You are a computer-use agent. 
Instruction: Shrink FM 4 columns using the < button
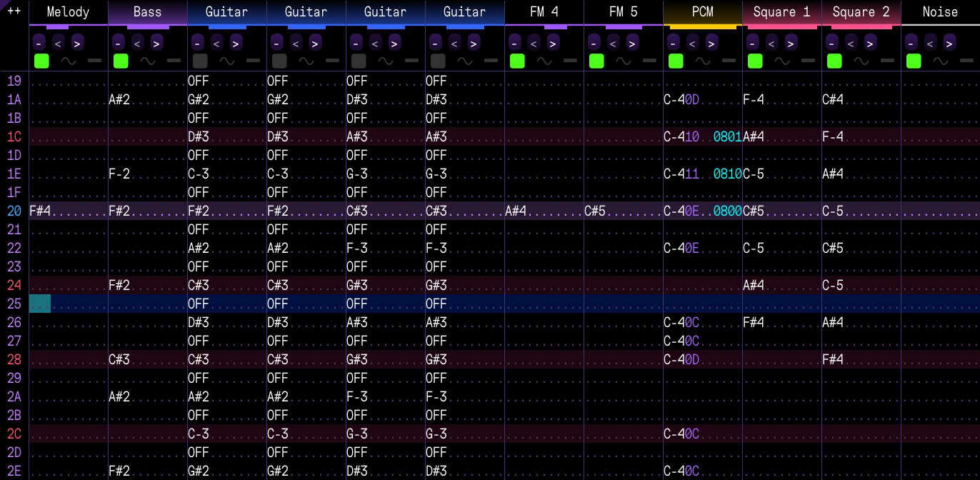coord(534,43)
